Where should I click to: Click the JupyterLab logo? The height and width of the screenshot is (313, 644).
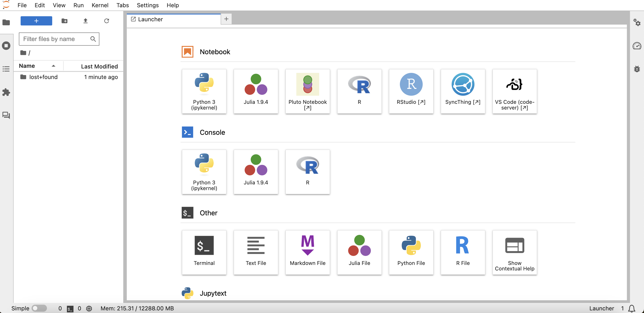(6, 5)
